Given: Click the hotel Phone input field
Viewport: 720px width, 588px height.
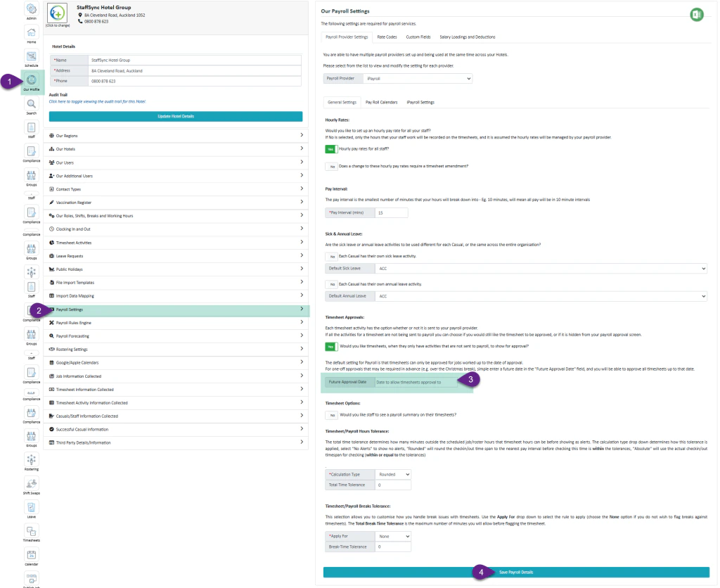Looking at the screenshot, I should [195, 82].
